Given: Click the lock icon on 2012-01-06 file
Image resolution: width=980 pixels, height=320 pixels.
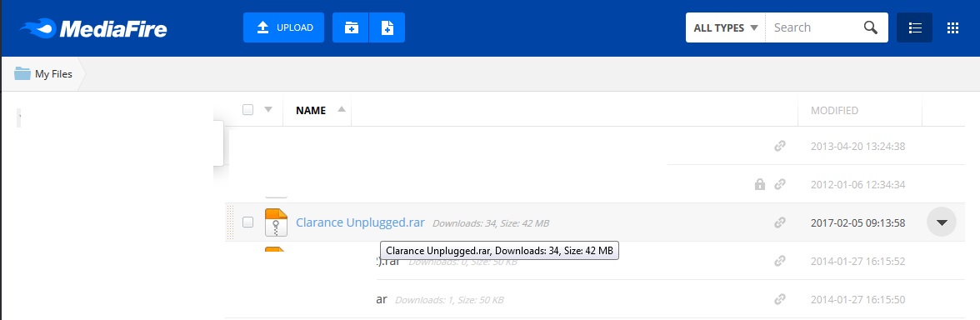Looking at the screenshot, I should (760, 184).
